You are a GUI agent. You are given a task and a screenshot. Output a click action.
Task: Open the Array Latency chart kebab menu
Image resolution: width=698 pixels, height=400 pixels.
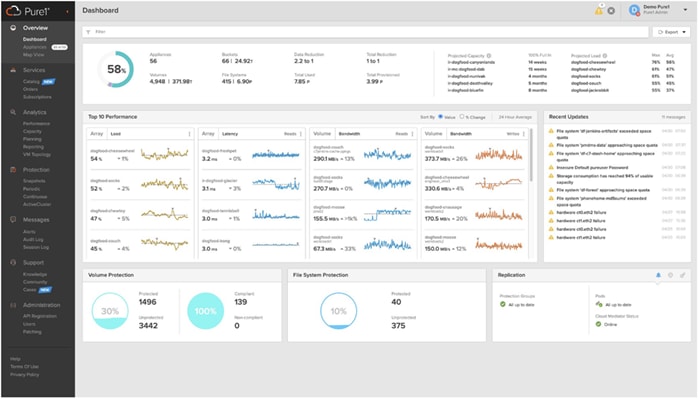pos(301,133)
